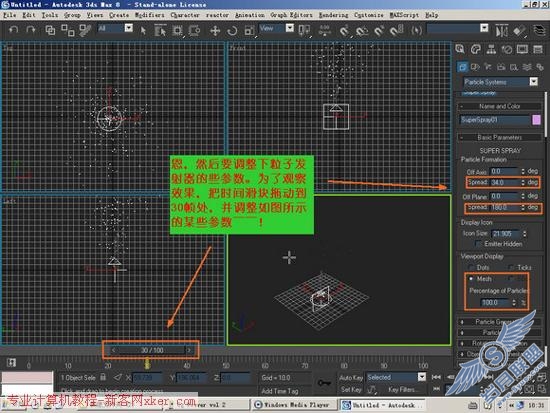Click the Redo arrow icon

31,30
